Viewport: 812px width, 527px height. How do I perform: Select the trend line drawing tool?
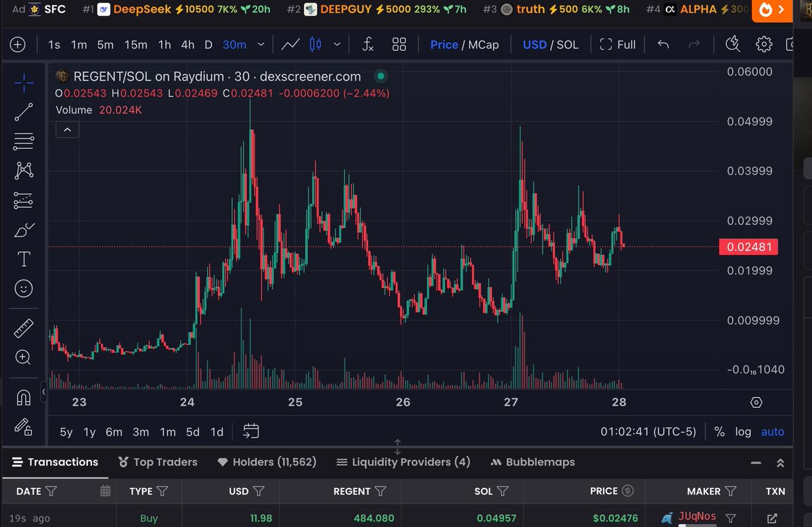coord(24,112)
